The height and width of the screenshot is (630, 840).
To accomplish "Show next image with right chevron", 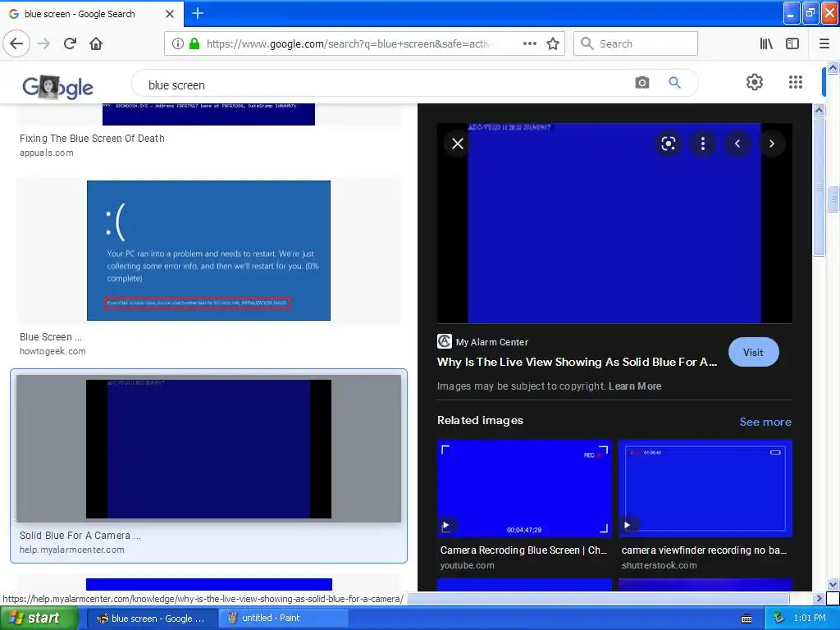I will (x=771, y=144).
